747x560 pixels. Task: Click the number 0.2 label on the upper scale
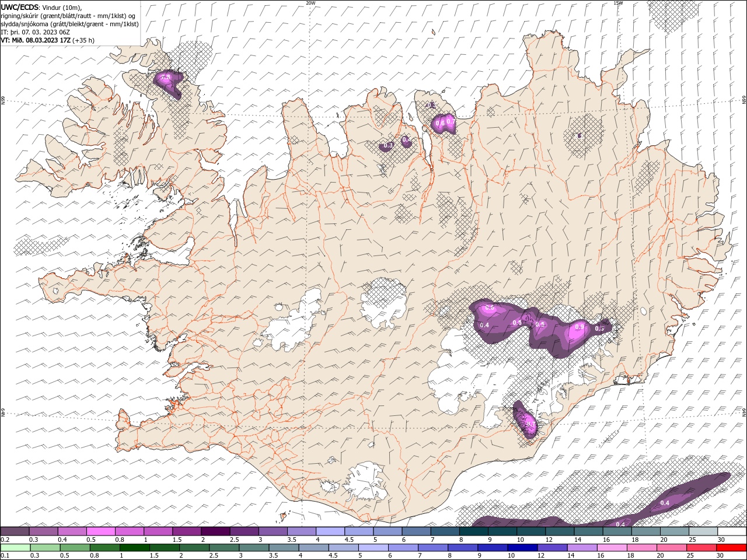[x=5, y=540]
